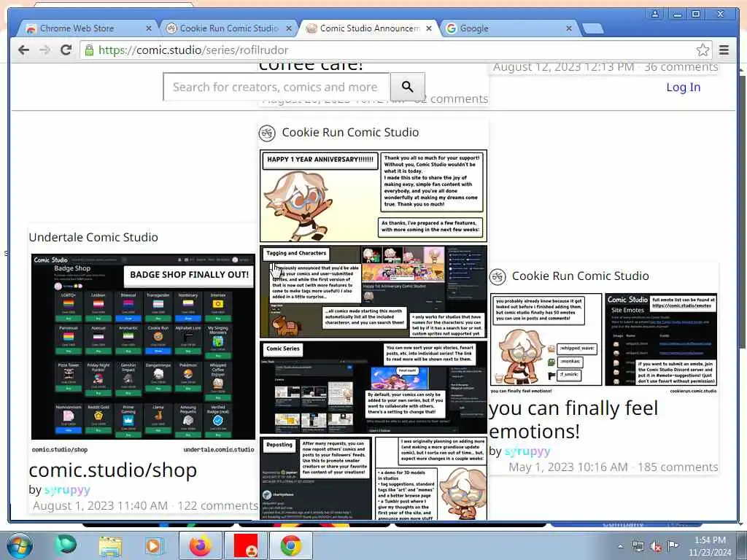This screenshot has height=560, width=747.
Task: Click the red application taskbar icon
Action: 246,546
